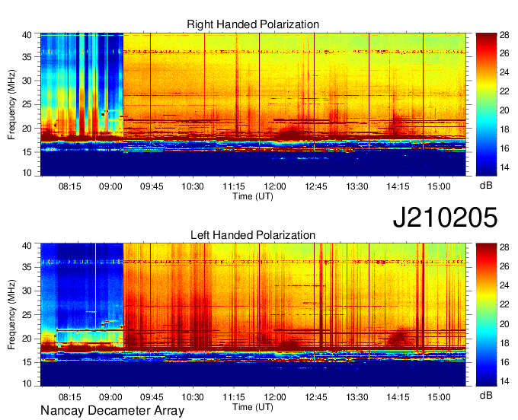Click Frequency (MHz) label of Left Handed panel
The image size is (518, 420).
11,315
